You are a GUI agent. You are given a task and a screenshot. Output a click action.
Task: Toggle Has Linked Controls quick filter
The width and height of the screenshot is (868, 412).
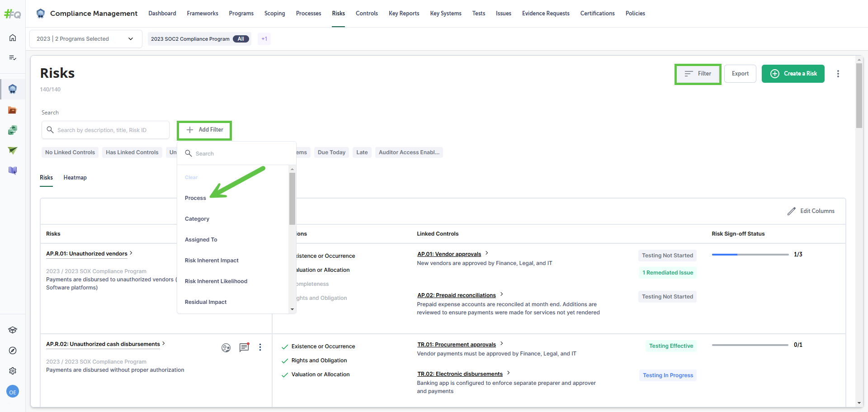(x=132, y=152)
